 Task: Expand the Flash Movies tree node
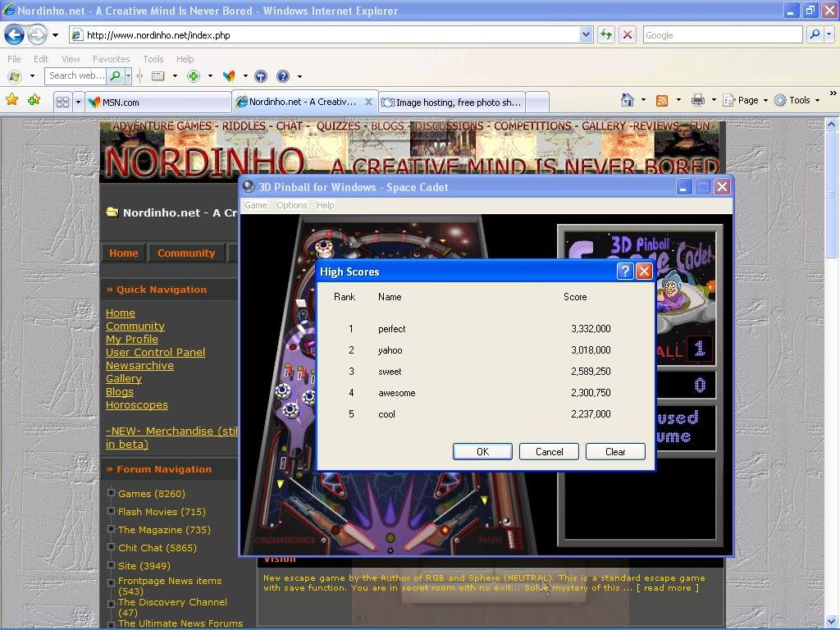point(111,511)
